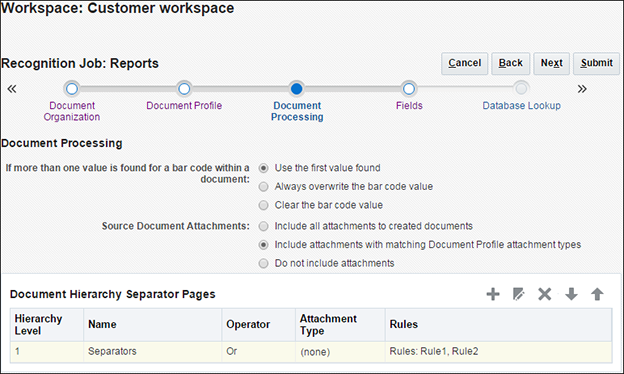Select Use the first value found
Viewport: 624px width, 374px height.
point(263,168)
